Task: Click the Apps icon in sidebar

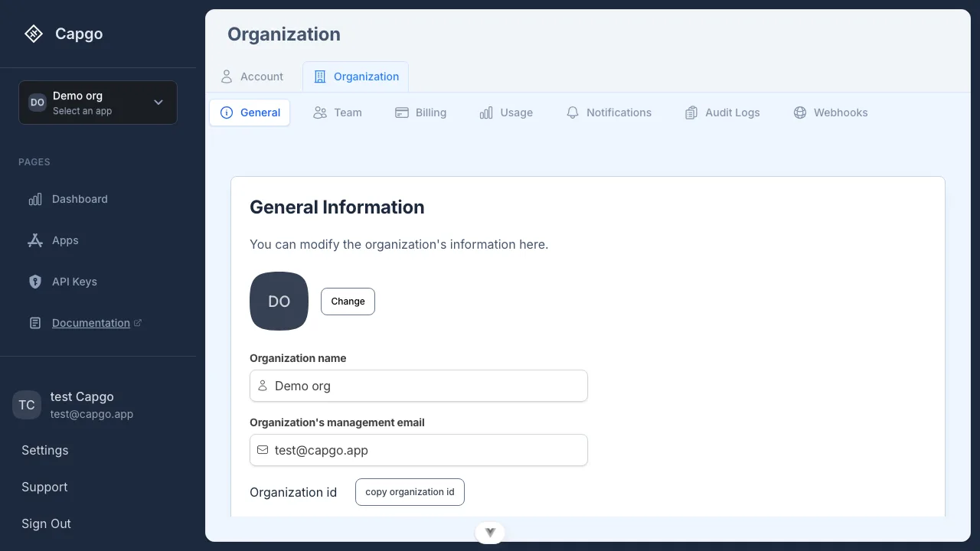Action: 35,240
